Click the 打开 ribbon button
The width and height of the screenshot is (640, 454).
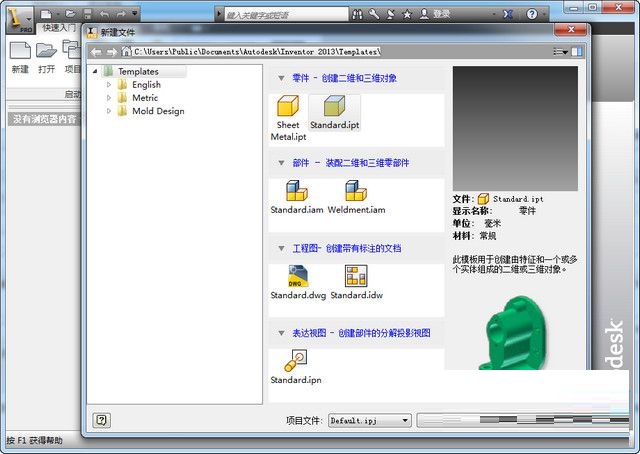point(46,58)
